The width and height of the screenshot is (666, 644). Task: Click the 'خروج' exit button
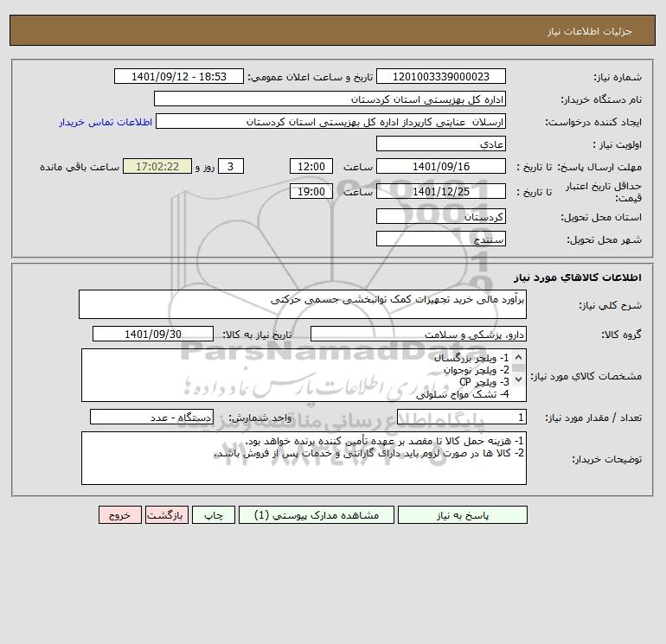119,515
